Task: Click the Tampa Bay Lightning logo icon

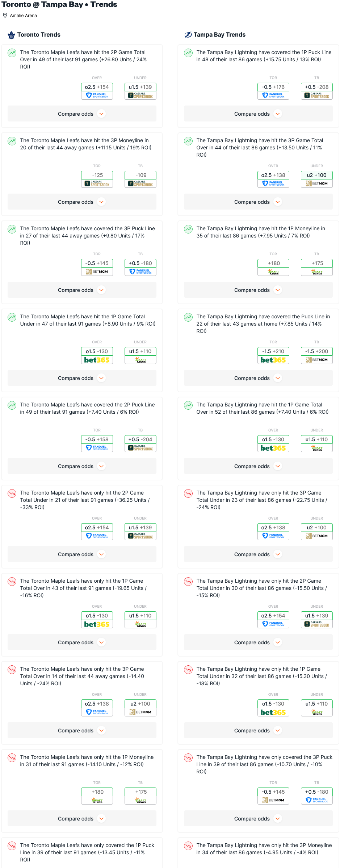Action: (188, 35)
